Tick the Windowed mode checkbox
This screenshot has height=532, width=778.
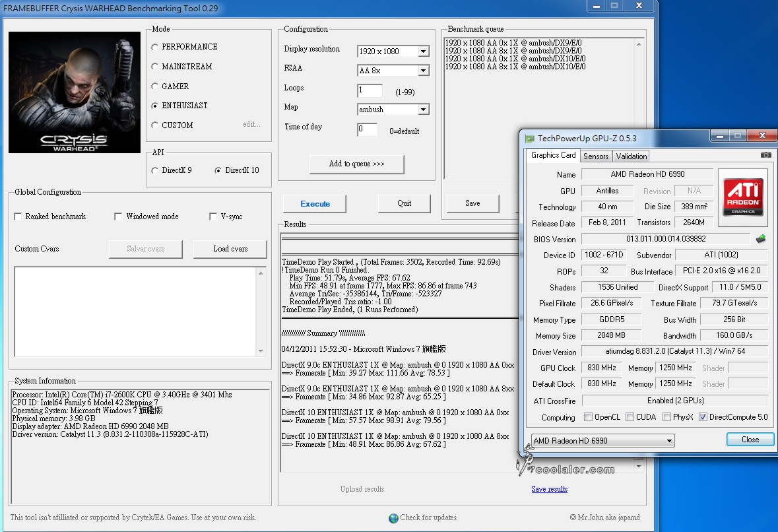[x=118, y=216]
